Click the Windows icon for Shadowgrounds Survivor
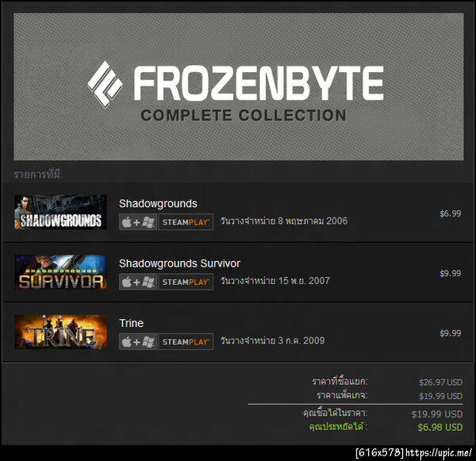The image size is (476, 461). click(x=148, y=282)
